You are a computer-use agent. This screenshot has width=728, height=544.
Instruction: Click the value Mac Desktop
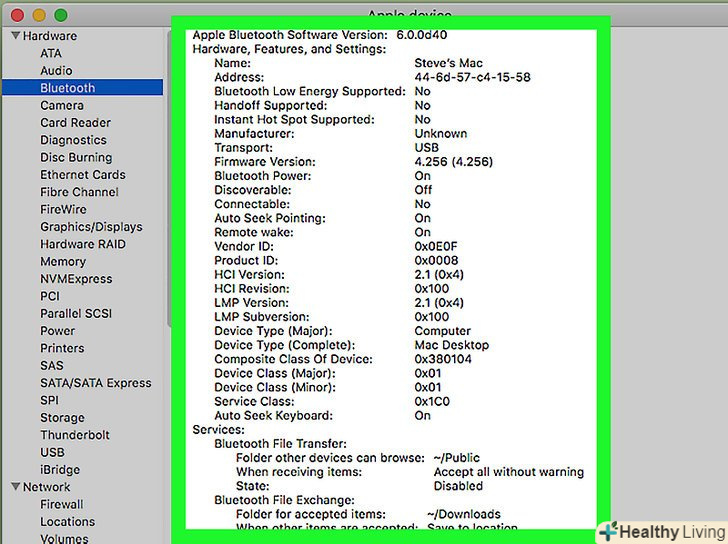(451, 345)
